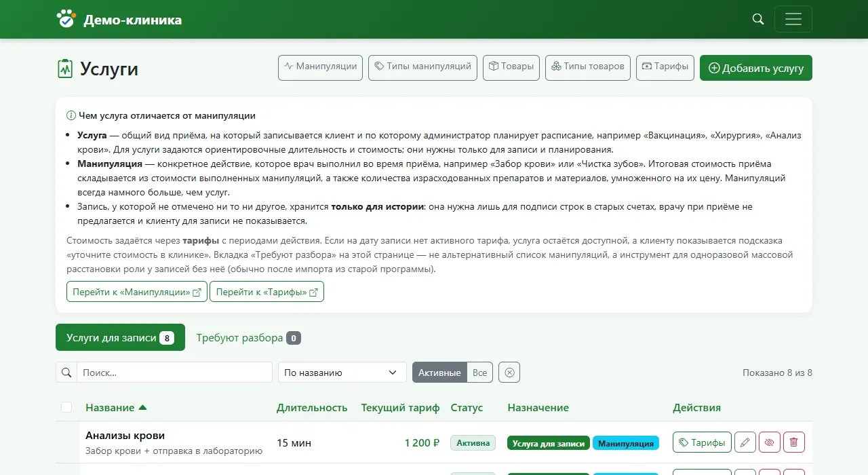Select the Услуги для записи tab
The height and width of the screenshot is (475, 868).
click(x=120, y=337)
